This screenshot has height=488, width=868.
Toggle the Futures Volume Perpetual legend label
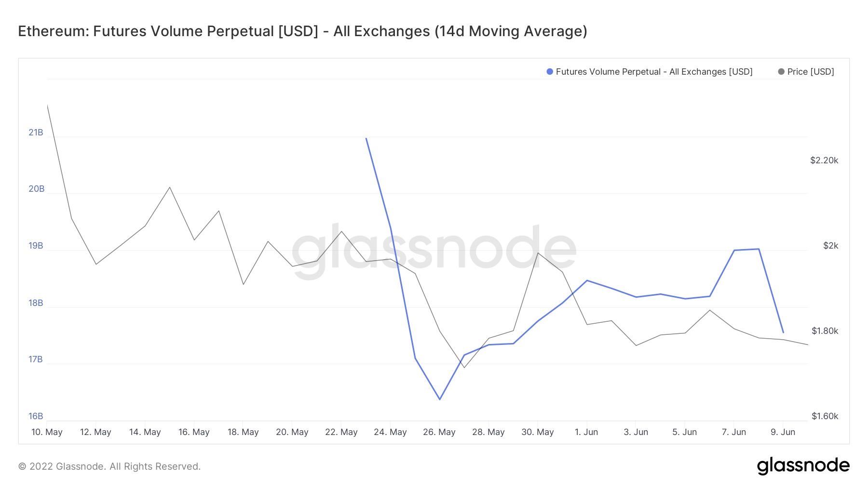[x=654, y=72]
